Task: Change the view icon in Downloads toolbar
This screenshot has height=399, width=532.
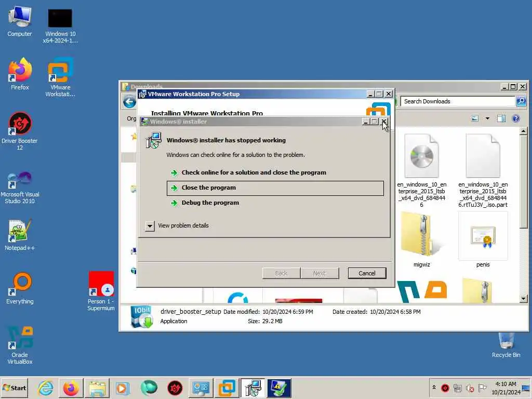Action: tap(475, 118)
